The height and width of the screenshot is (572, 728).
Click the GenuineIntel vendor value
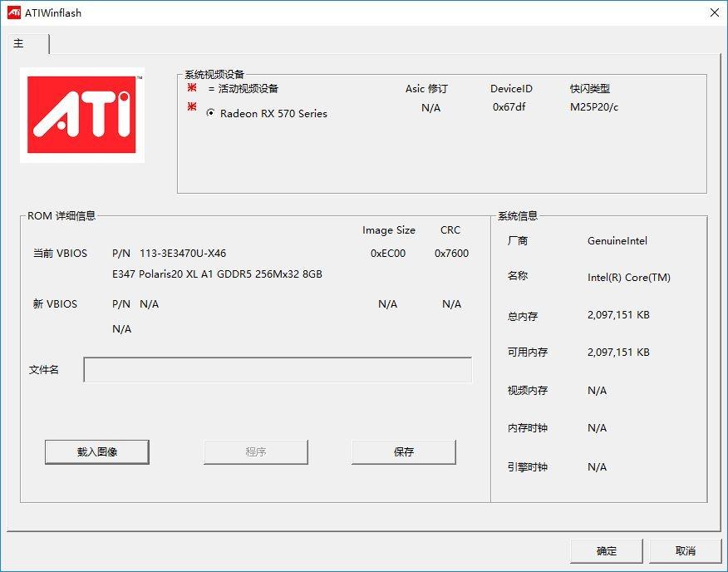617,241
